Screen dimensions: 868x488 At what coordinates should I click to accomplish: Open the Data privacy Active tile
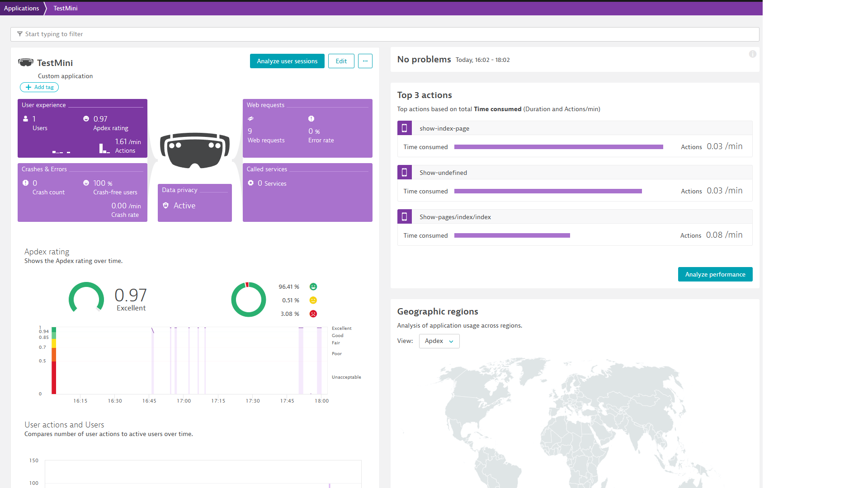point(194,202)
